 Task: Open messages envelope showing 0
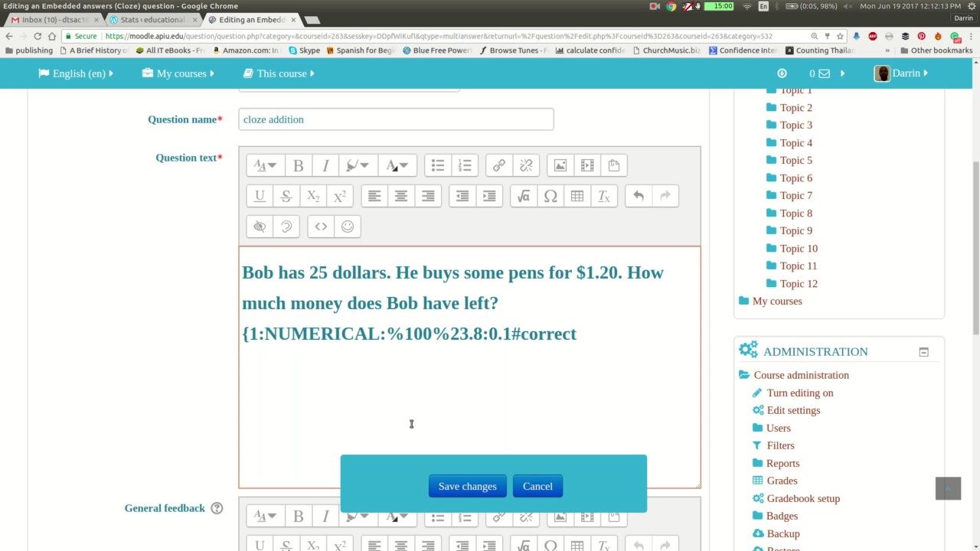tap(820, 73)
